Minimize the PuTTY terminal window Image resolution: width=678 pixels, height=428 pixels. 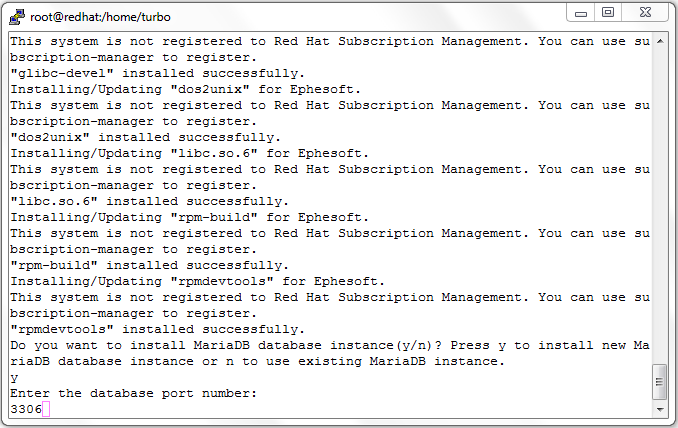point(581,13)
